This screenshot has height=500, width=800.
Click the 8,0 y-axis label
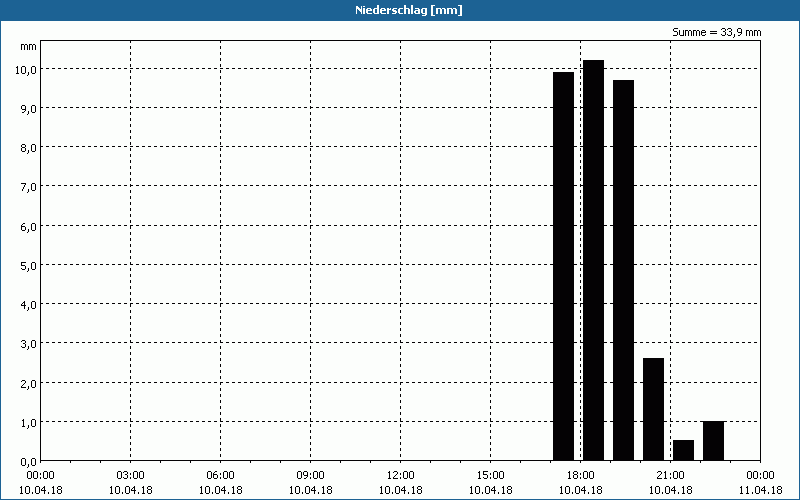28,148
